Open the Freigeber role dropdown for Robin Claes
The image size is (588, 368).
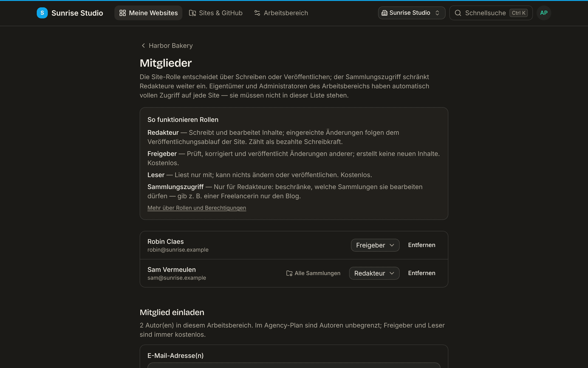coord(375,245)
